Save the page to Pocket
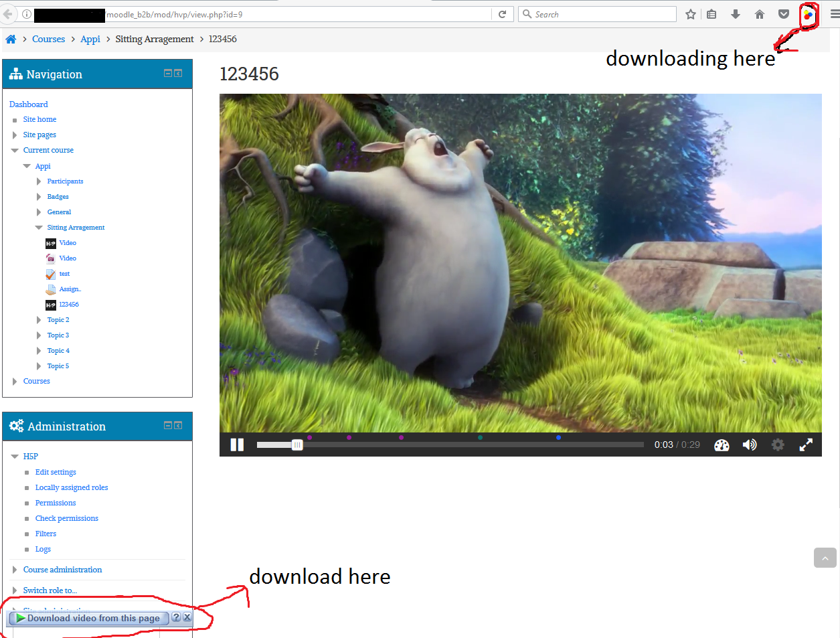The image size is (840, 638). pos(784,14)
